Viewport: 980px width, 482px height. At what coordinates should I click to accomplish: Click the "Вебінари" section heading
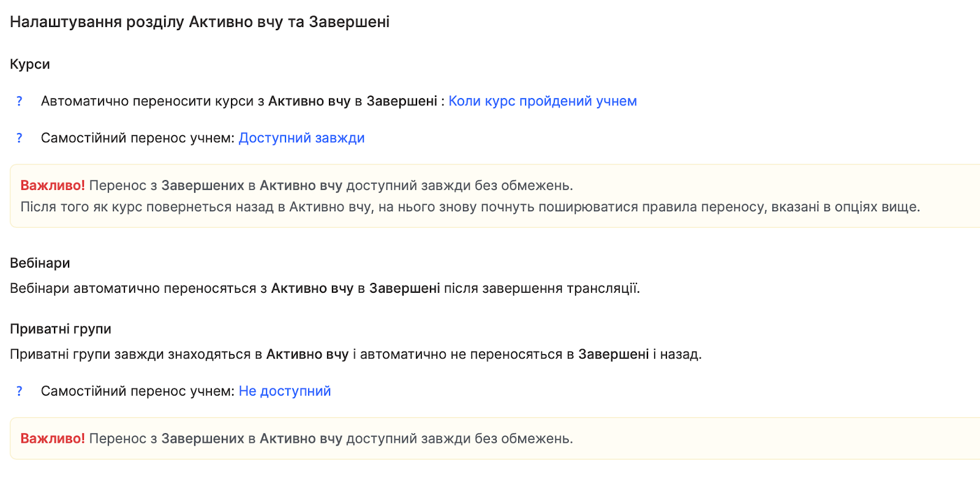point(40,263)
